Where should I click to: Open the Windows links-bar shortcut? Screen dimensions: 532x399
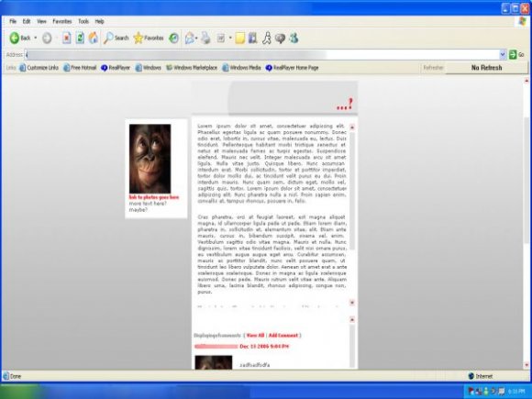coord(148,68)
